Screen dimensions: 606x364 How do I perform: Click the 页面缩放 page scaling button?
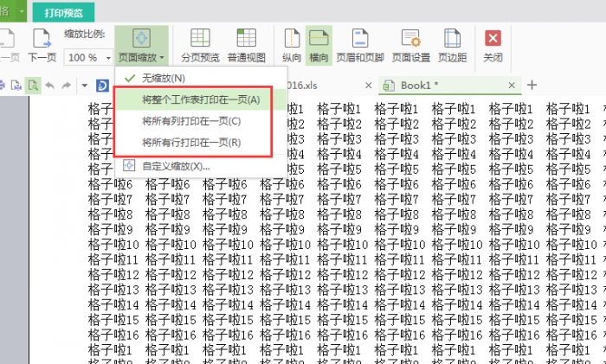(x=141, y=46)
